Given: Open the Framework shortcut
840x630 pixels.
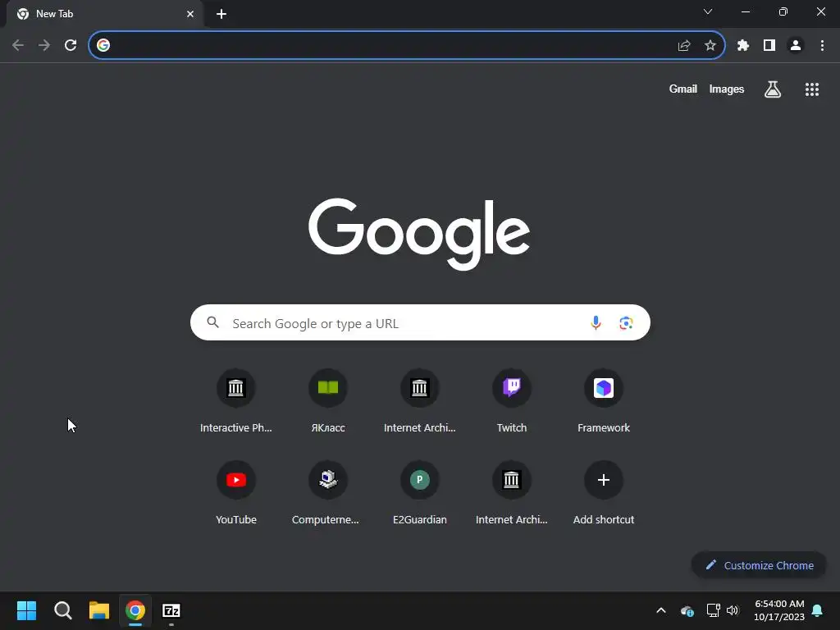Looking at the screenshot, I should (x=604, y=399).
